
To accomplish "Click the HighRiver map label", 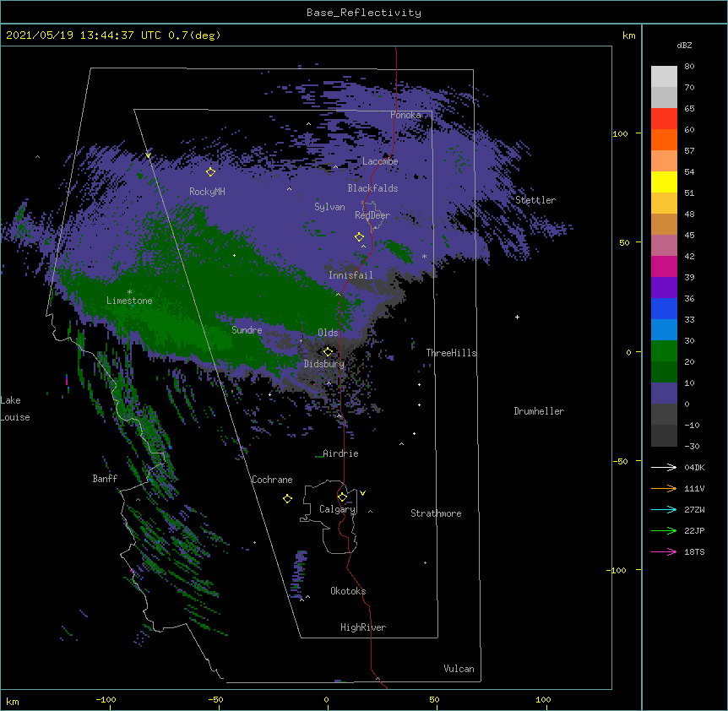I will [363, 627].
